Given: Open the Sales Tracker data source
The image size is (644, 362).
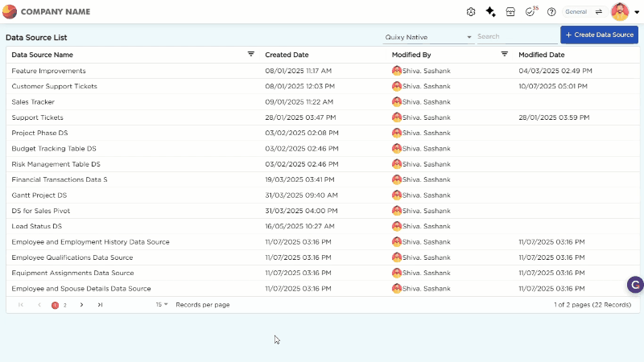Looking at the screenshot, I should (x=33, y=102).
